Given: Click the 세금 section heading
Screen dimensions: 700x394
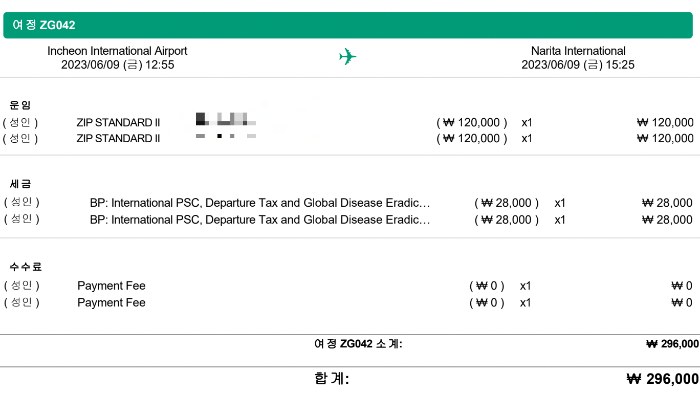Looking at the screenshot, I should (x=20, y=184).
